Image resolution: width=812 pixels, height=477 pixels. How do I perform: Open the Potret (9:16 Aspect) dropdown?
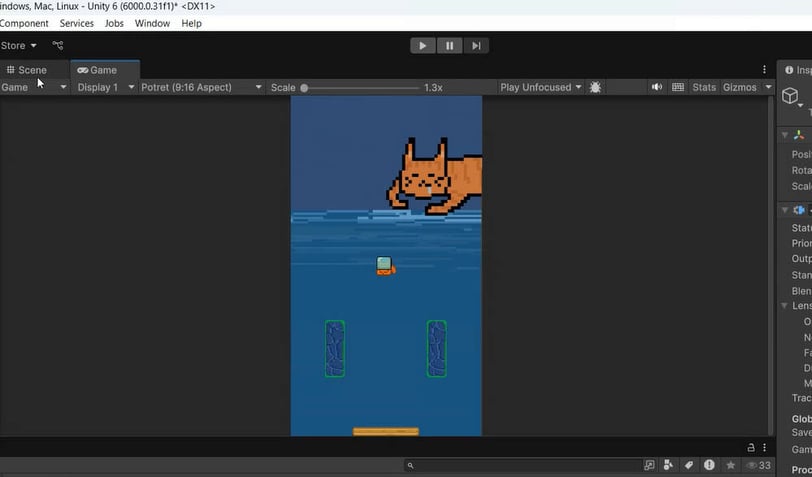point(201,87)
